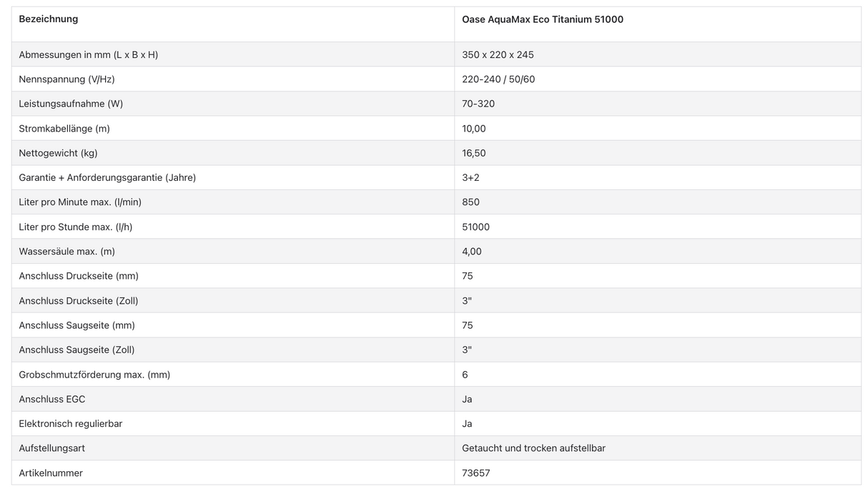Click the Anschluss EGC row label

(52, 399)
